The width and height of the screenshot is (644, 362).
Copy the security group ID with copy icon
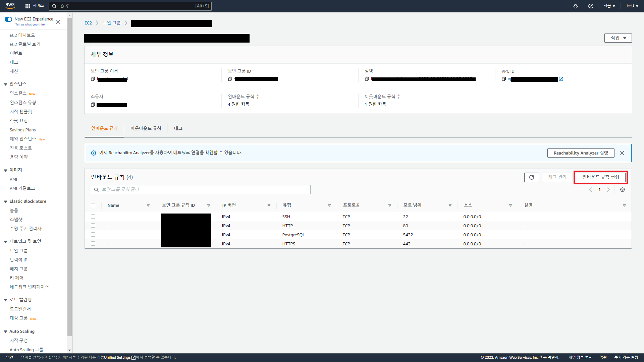230,79
